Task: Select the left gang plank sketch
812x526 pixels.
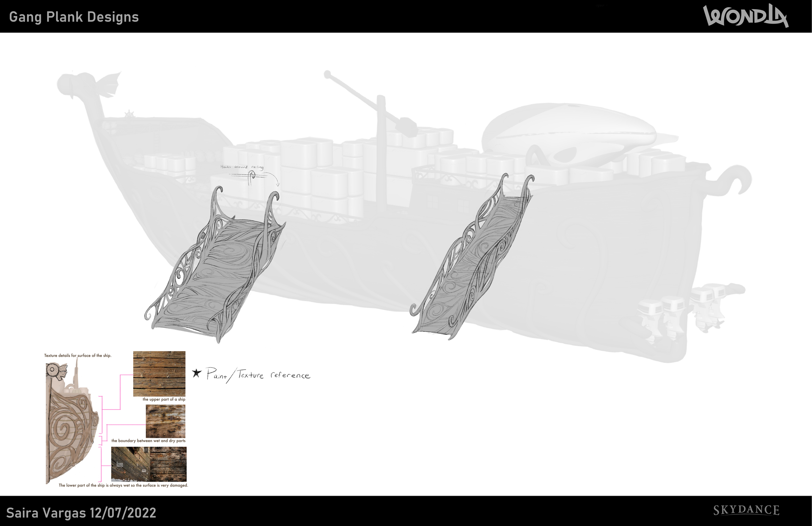Action: (215, 265)
